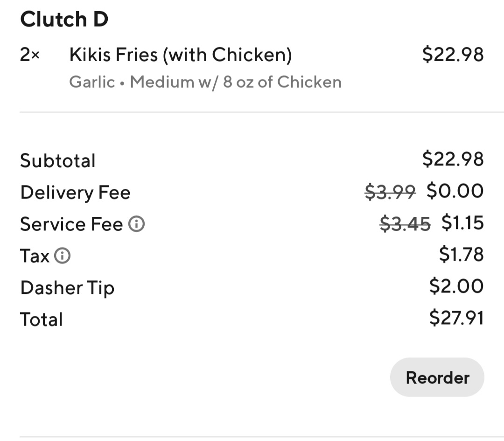Tap the Dasher Tip label
The height and width of the screenshot is (441, 504).
(67, 288)
